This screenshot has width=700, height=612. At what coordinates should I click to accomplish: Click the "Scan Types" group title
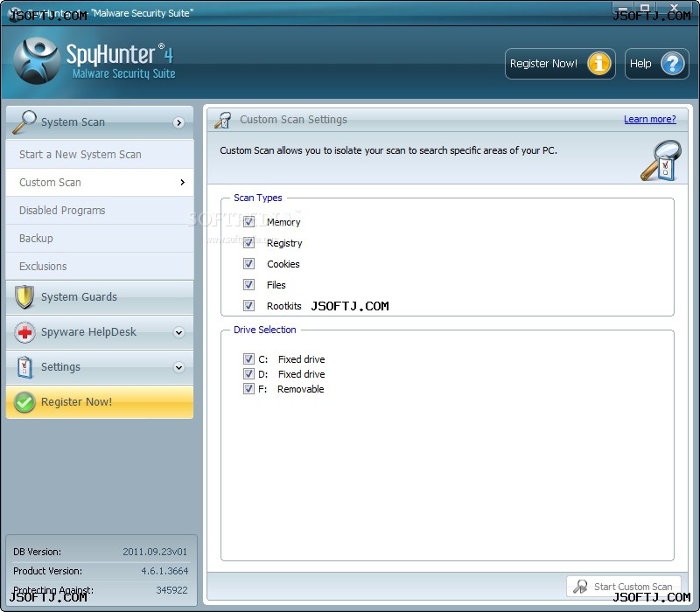pyautogui.click(x=258, y=198)
